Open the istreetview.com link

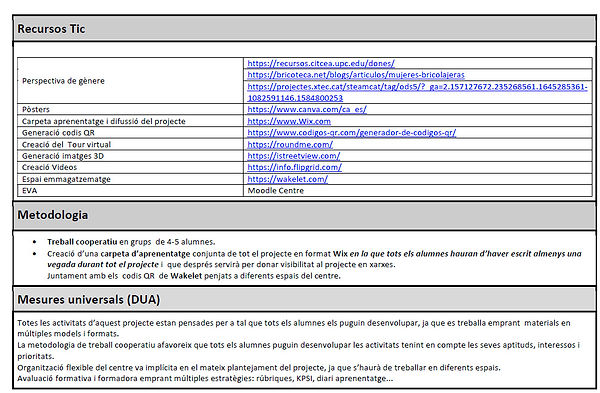(293, 156)
